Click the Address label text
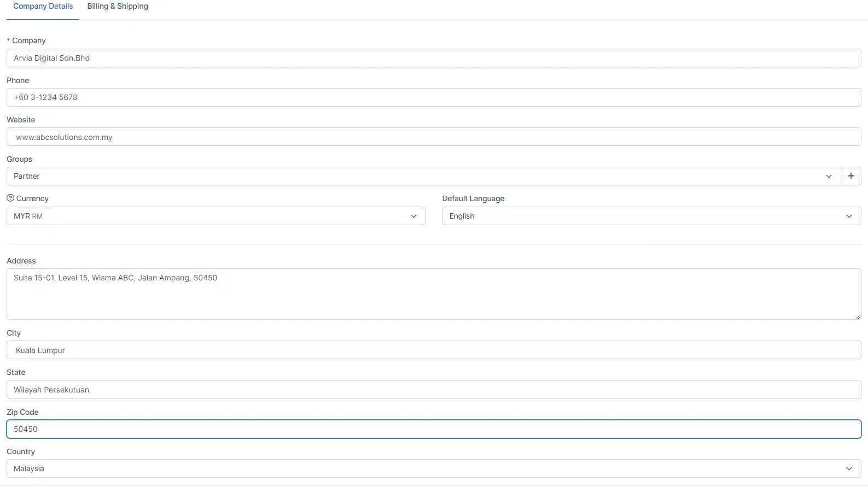The width and height of the screenshot is (868, 487). 21,261
